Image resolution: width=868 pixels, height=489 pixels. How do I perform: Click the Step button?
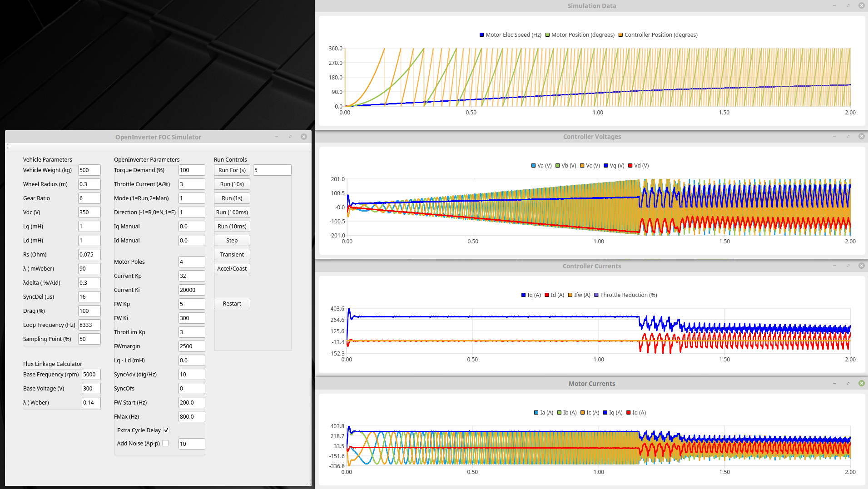(232, 240)
